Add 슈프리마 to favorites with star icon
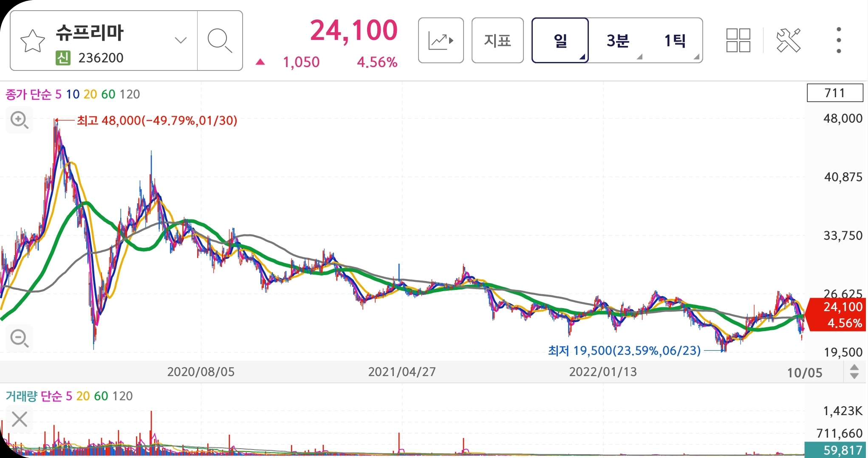 [33, 41]
